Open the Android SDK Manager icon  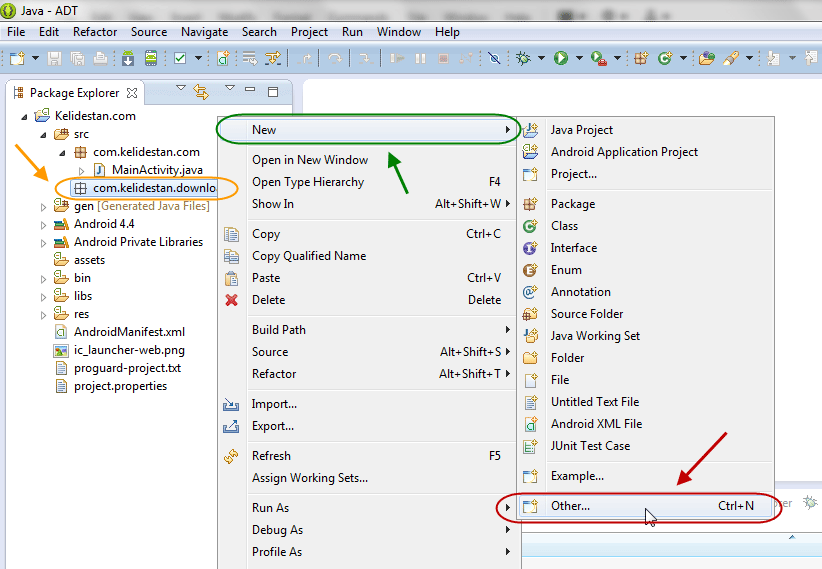pyautogui.click(x=128, y=58)
